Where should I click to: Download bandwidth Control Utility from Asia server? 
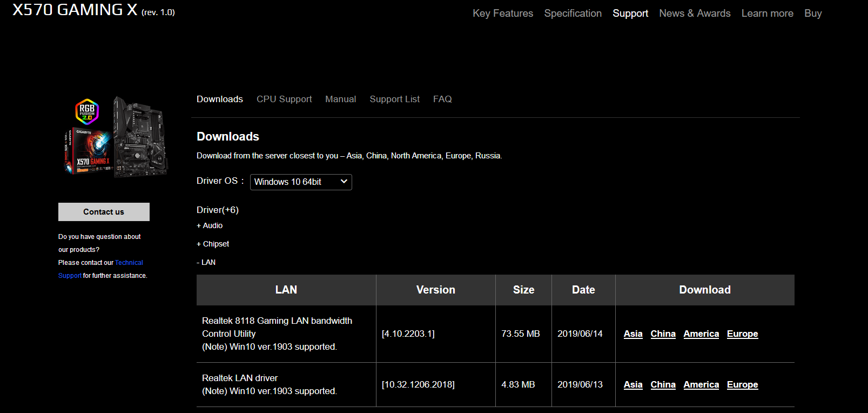click(633, 334)
